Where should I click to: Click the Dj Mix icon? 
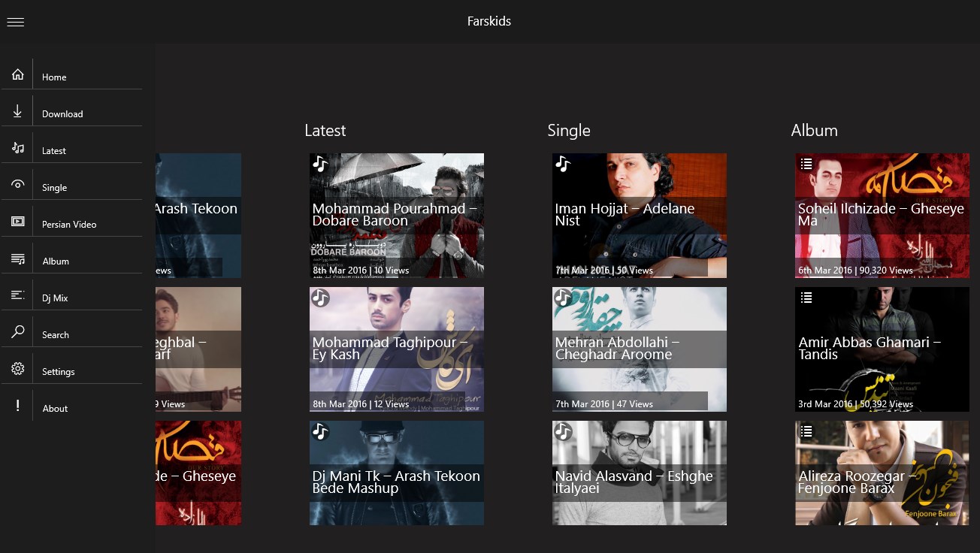click(x=17, y=295)
